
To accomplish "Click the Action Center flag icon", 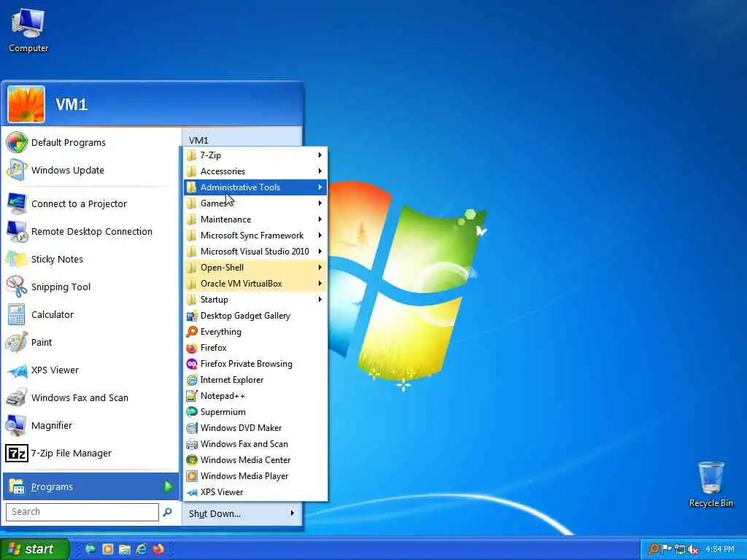I will [667, 550].
